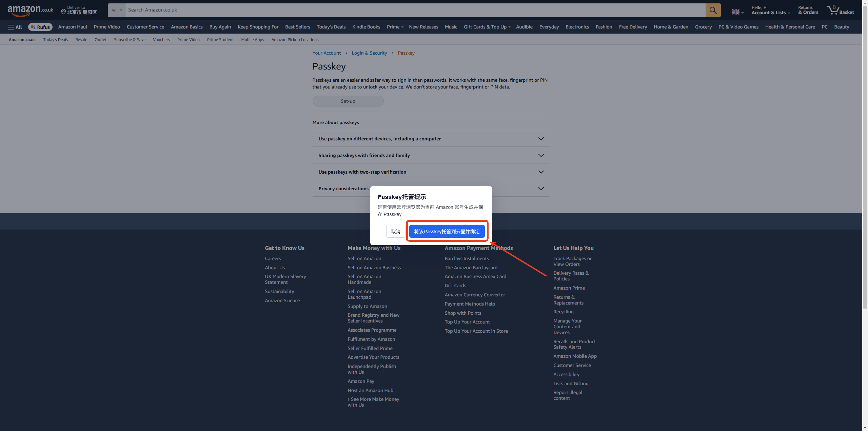Open Lists and Gifting footer link
This screenshot has width=868, height=431.
click(x=571, y=384)
